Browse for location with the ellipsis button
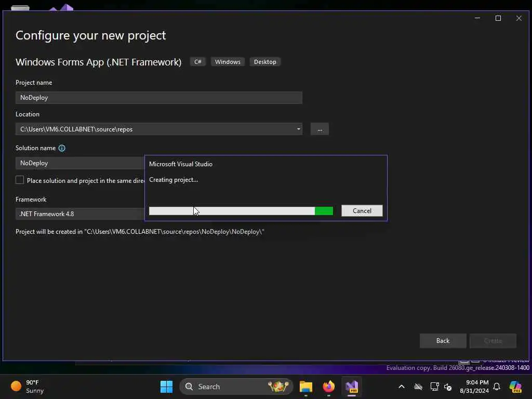The image size is (532, 399). pyautogui.click(x=320, y=129)
